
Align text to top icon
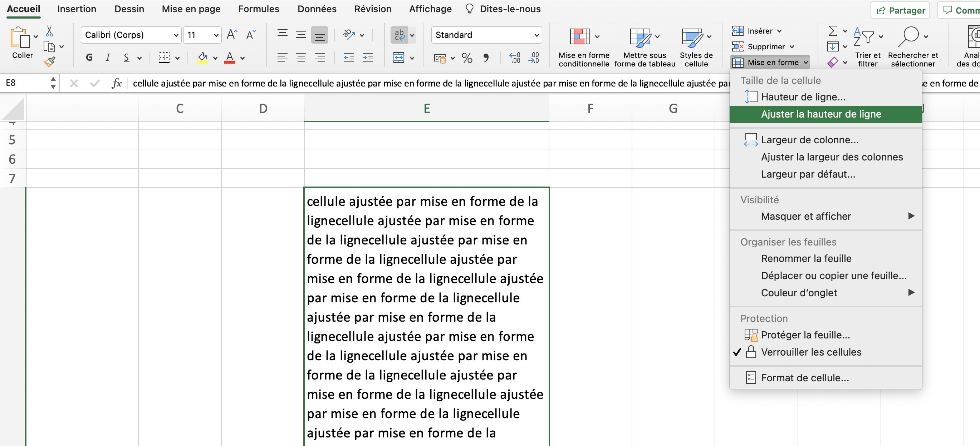282,35
